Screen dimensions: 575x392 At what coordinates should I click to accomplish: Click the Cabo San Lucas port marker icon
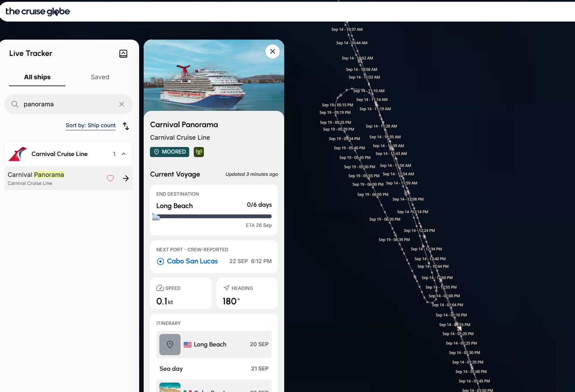point(160,261)
